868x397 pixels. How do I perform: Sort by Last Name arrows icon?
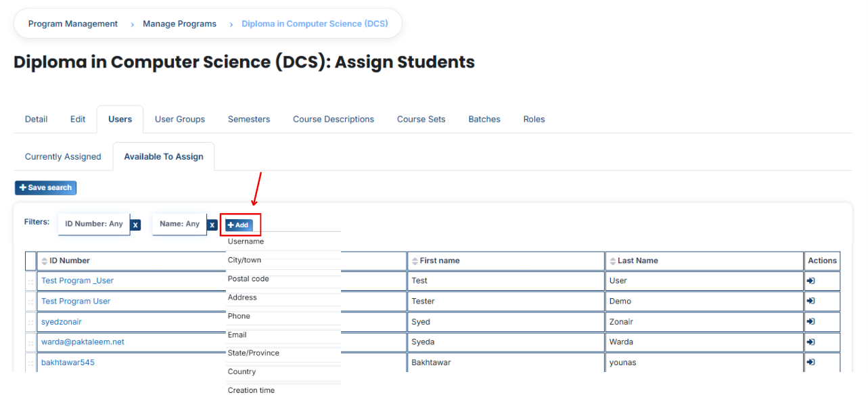tap(612, 261)
